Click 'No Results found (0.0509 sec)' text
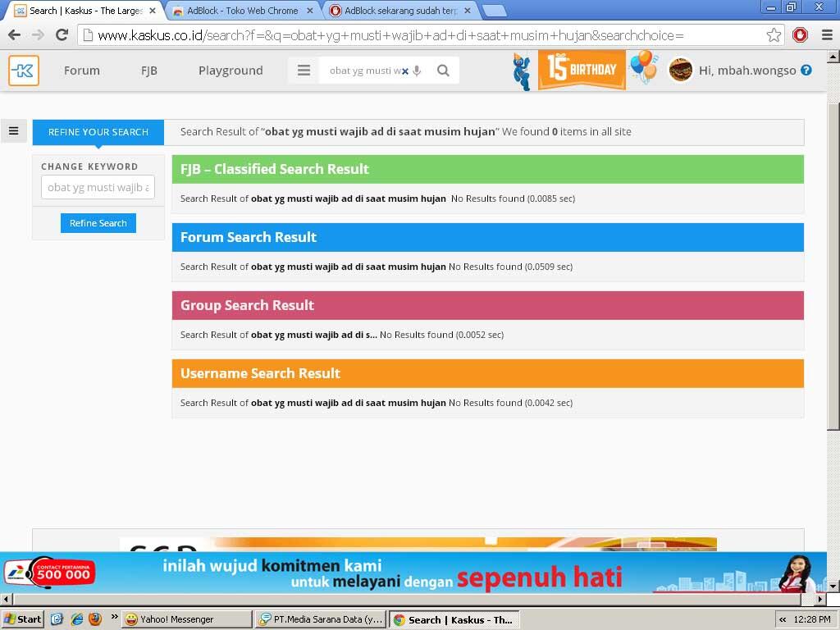Image resolution: width=840 pixels, height=630 pixels. coord(510,267)
